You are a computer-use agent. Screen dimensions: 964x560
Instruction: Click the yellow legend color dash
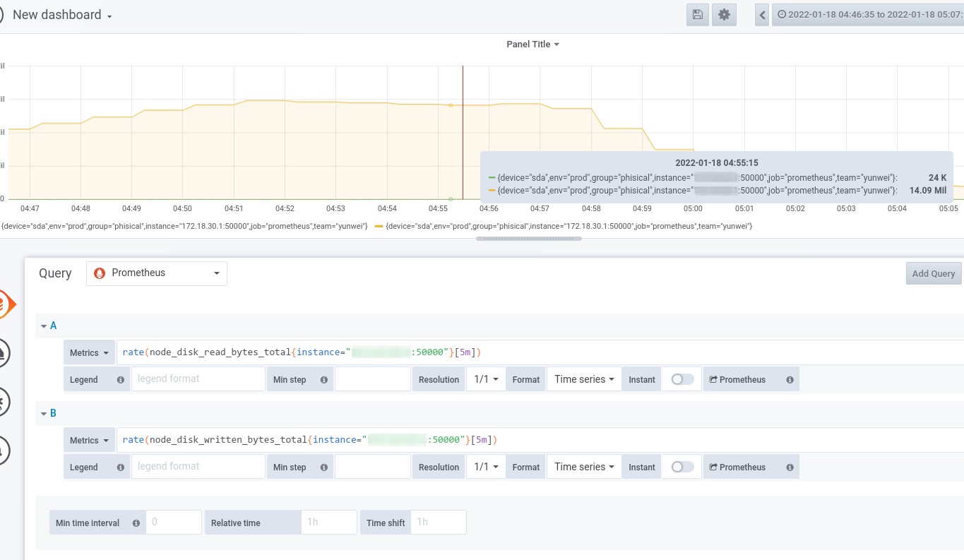pyautogui.click(x=379, y=226)
